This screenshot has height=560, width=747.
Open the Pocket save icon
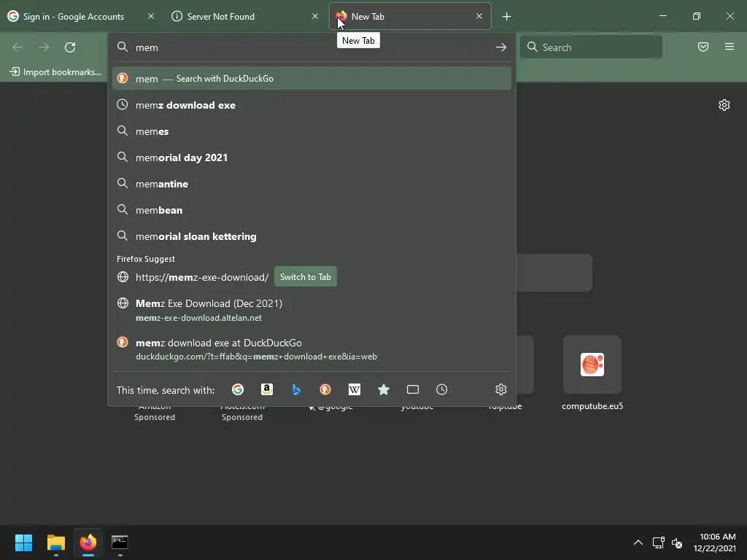click(703, 47)
